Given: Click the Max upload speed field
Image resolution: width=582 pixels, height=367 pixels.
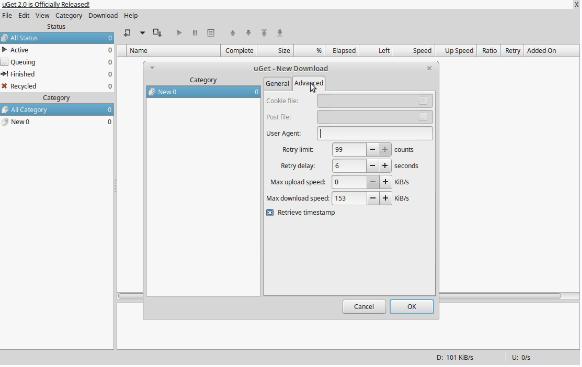Looking at the screenshot, I should click(x=349, y=182).
